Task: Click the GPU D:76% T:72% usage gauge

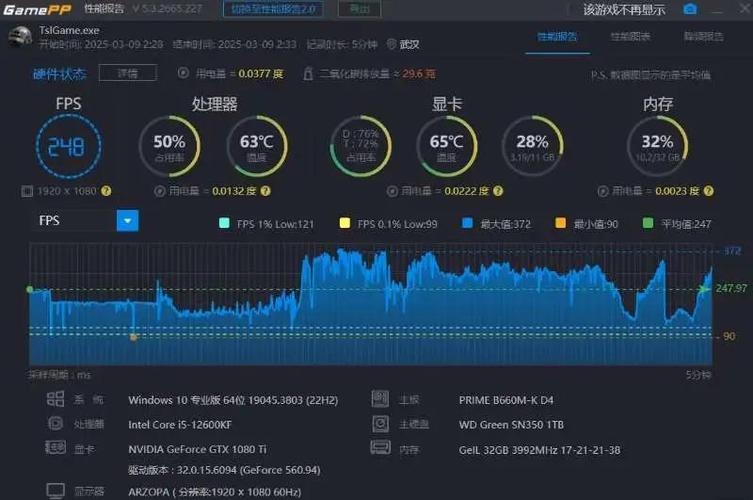Action: click(x=361, y=146)
